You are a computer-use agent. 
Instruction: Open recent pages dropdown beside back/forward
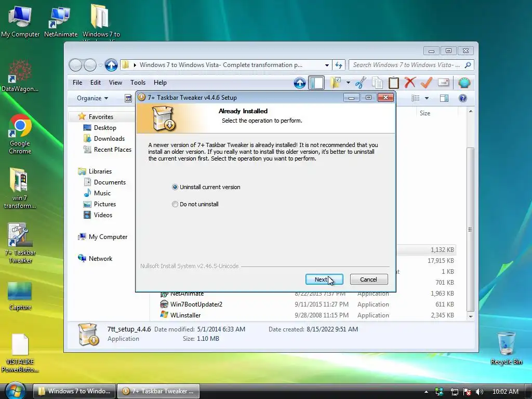click(x=100, y=65)
